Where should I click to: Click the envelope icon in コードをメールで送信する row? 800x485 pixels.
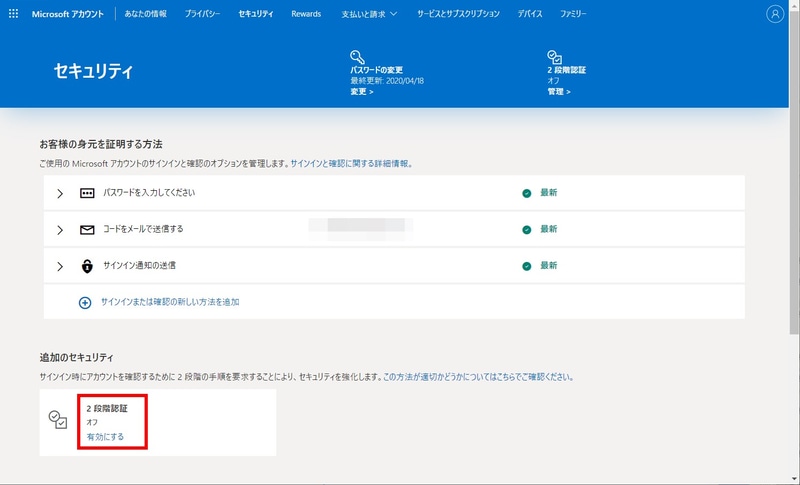pyautogui.click(x=87, y=230)
